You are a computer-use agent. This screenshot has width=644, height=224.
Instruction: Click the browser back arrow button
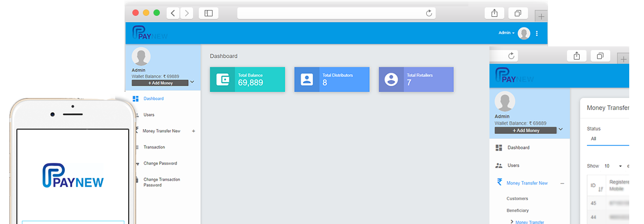(x=173, y=13)
